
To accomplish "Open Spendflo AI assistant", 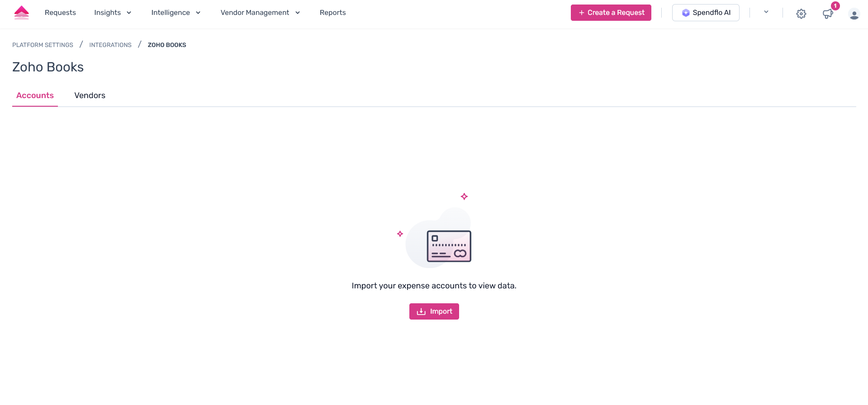I will click(x=706, y=13).
